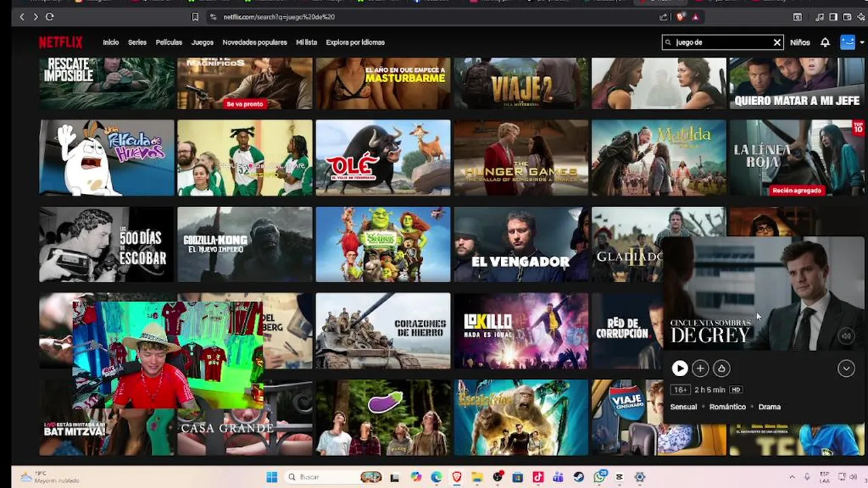Click the Drama genre tag
The height and width of the screenshot is (488, 868).
point(770,407)
